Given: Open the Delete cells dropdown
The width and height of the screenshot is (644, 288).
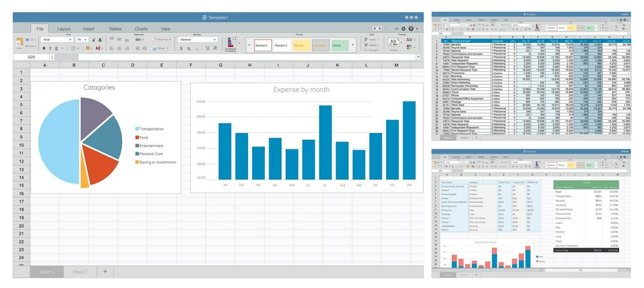Looking at the screenshot, I should [x=372, y=45].
